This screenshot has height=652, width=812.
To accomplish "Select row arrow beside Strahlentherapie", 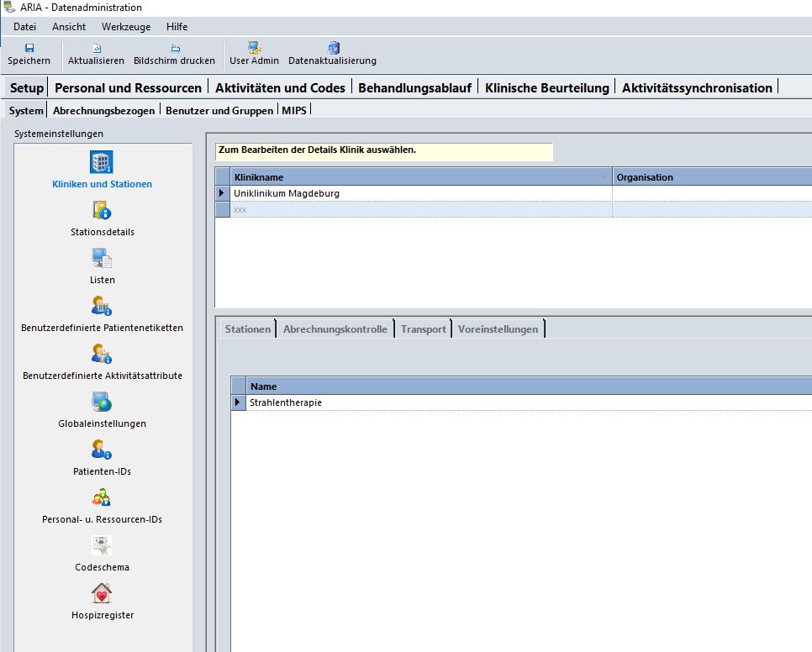I will pos(239,402).
